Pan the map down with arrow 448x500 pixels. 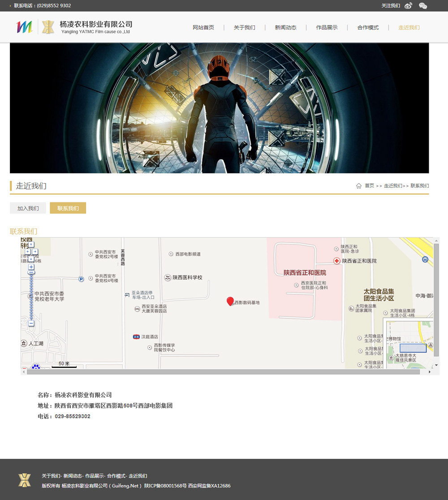31,259
